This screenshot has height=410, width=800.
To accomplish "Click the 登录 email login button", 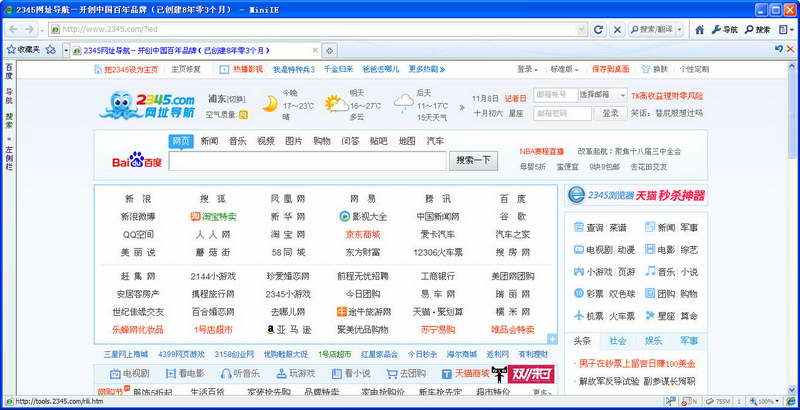I will (609, 113).
